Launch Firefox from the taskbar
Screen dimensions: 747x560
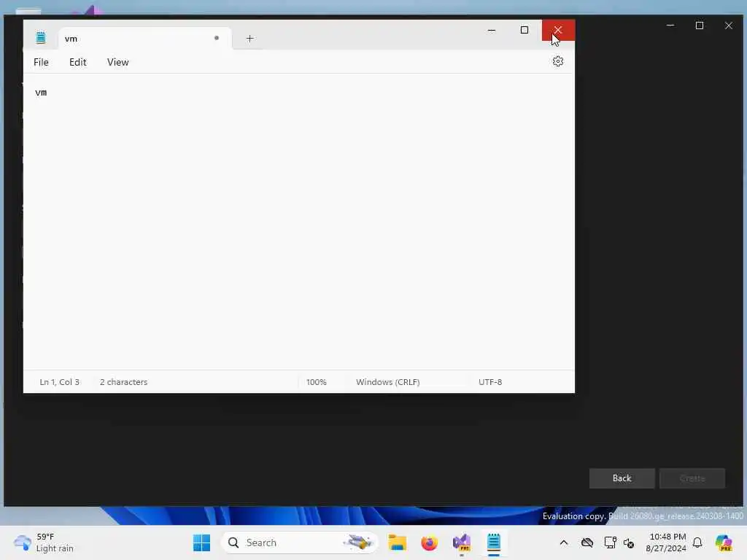pyautogui.click(x=429, y=542)
